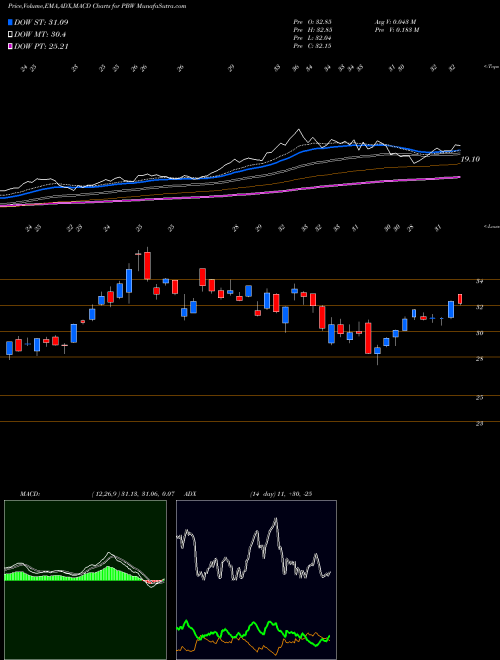Screen dimensions: 500x660
Task: Click the 'Pre L: 32.04' low value
Action: tap(313, 38)
